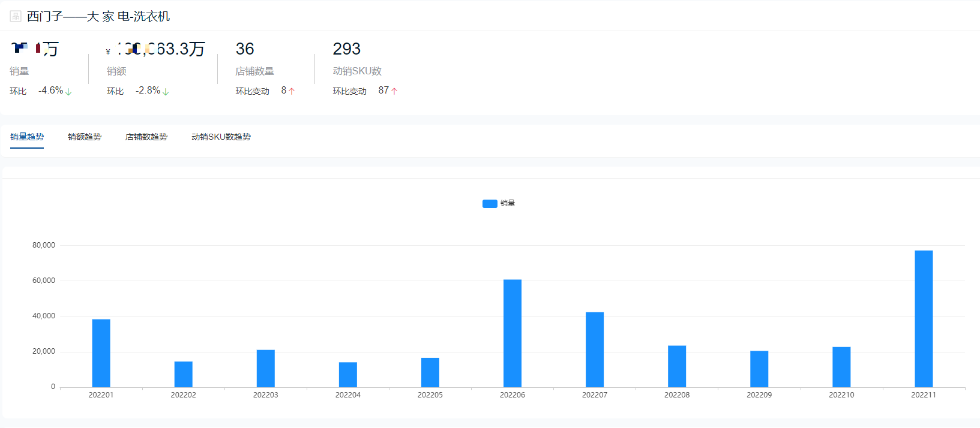Select the 202210 bar

pos(841,367)
